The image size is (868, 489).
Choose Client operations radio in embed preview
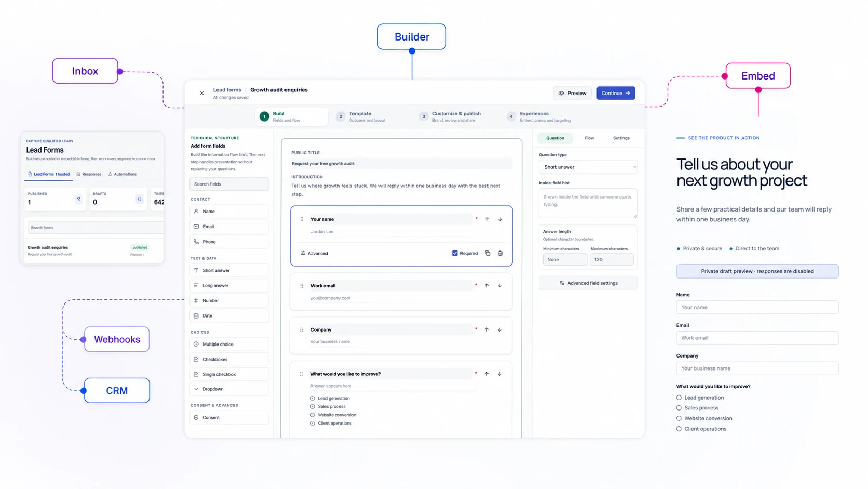[679, 429]
